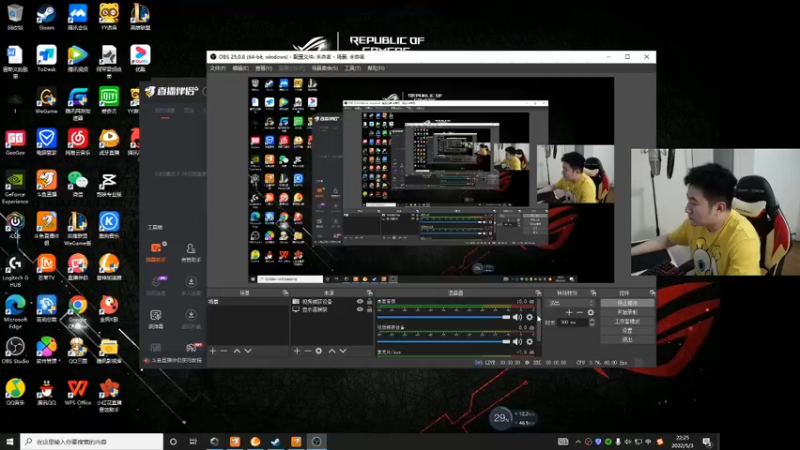
Task: Click the Cortana circle on taskbar
Action: click(173, 442)
